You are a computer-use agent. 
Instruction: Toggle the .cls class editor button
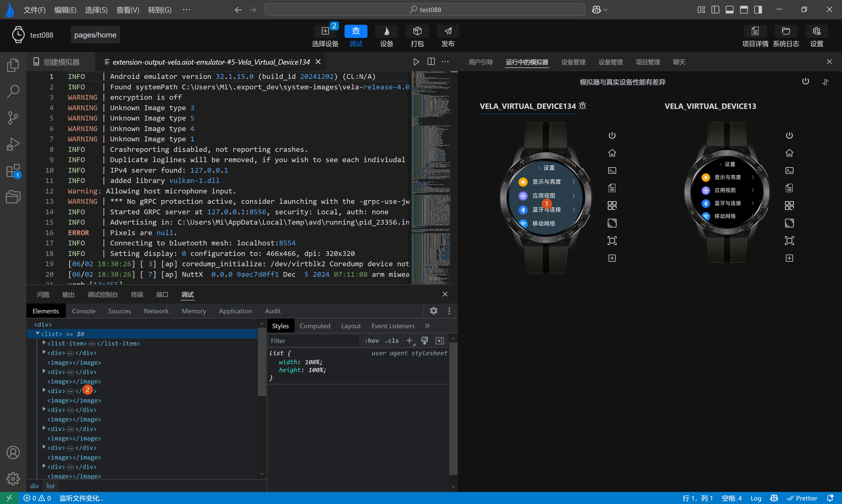tap(392, 341)
